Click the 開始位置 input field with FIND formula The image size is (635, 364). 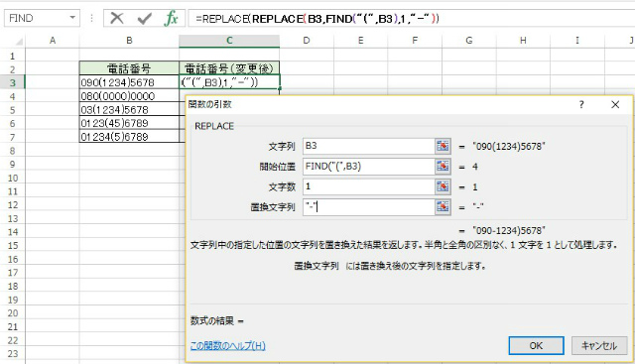368,167
